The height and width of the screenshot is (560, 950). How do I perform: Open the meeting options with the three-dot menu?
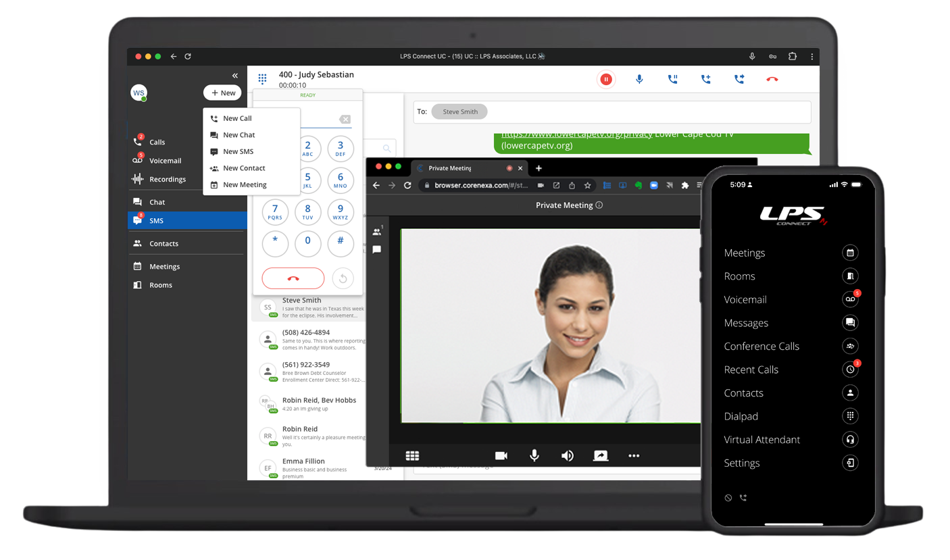tap(634, 455)
